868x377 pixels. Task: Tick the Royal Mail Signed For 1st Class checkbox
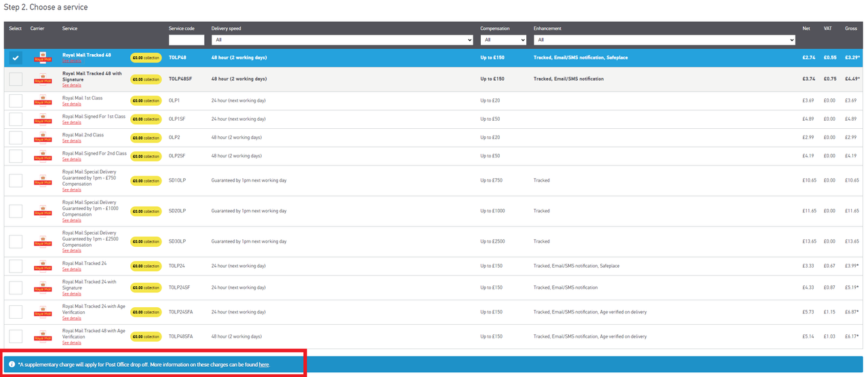[x=16, y=119]
